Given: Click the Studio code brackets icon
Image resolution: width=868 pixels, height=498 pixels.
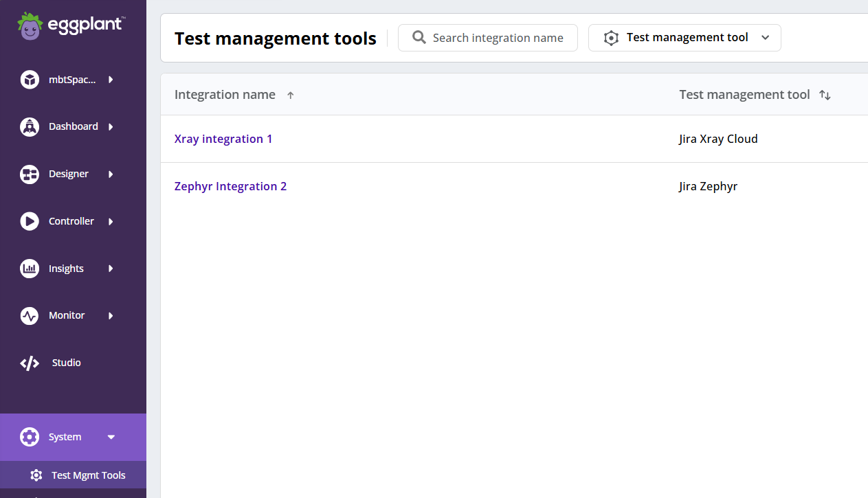Looking at the screenshot, I should [30, 363].
